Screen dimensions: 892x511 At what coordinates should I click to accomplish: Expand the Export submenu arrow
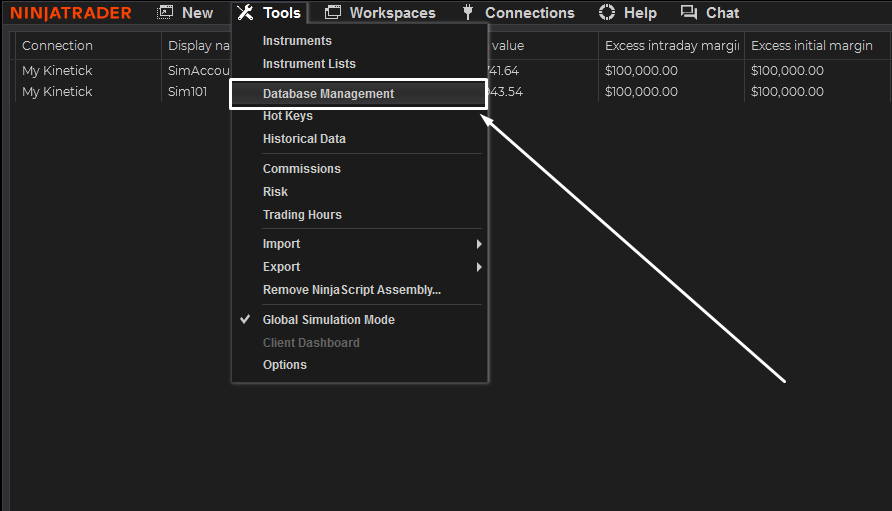479,267
